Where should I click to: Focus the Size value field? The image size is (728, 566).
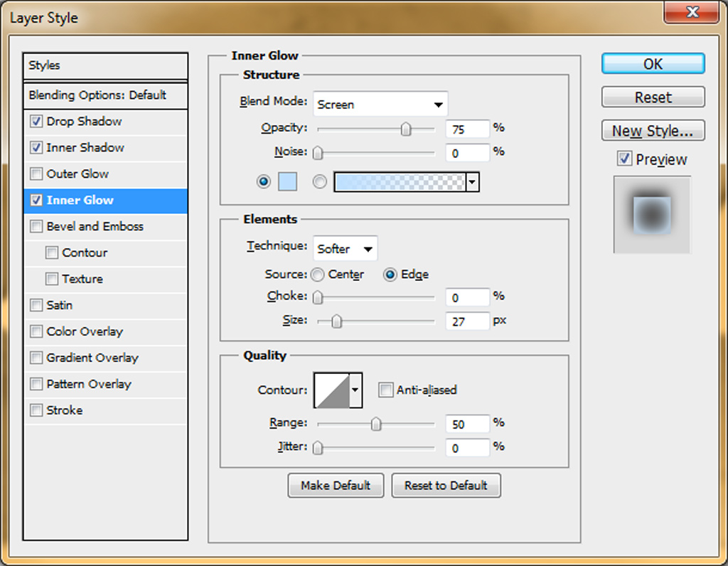click(x=468, y=321)
